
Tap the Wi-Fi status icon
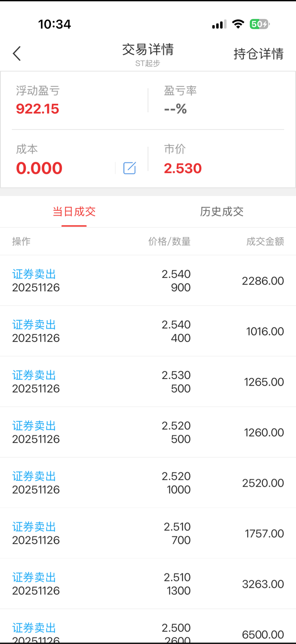(x=238, y=24)
